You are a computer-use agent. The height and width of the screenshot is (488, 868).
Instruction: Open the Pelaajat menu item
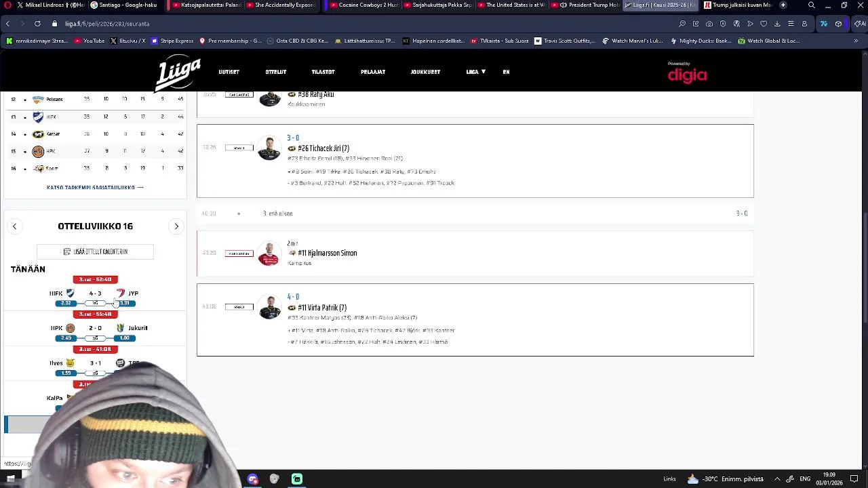click(373, 72)
